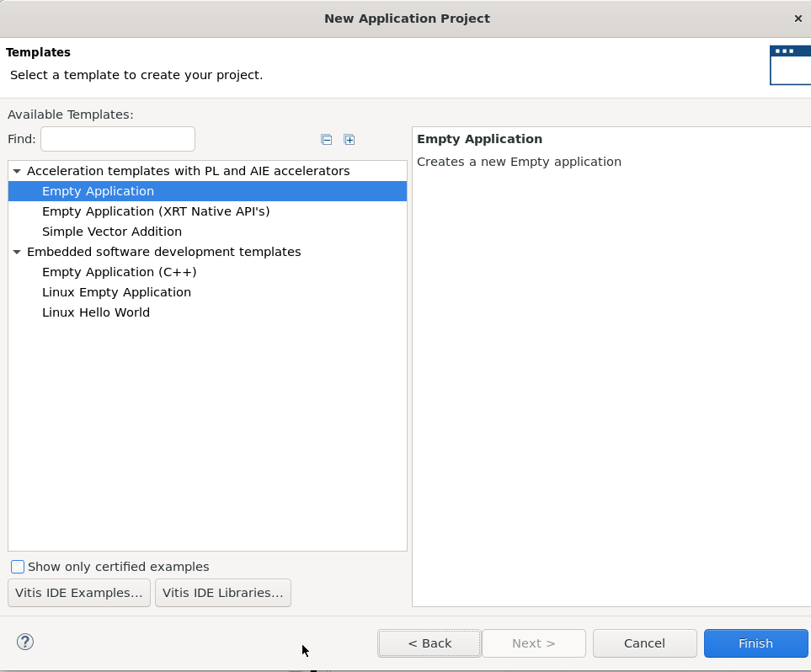Cancel the new project wizard

(x=644, y=643)
